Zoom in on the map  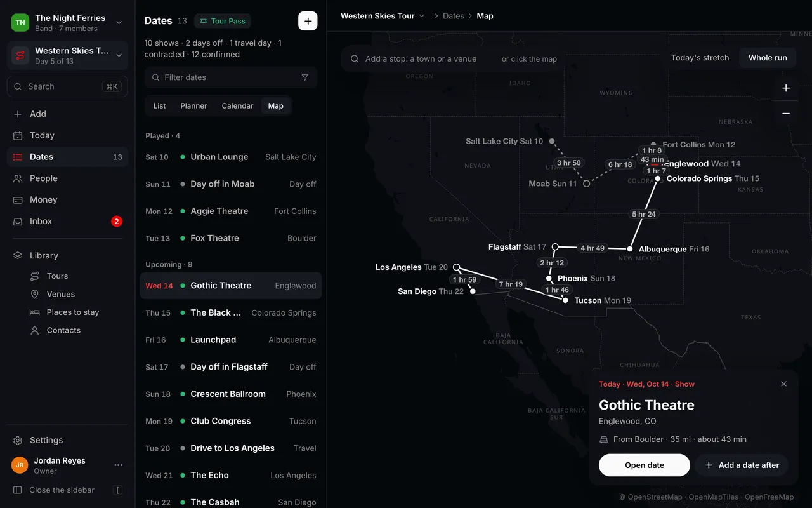point(786,88)
